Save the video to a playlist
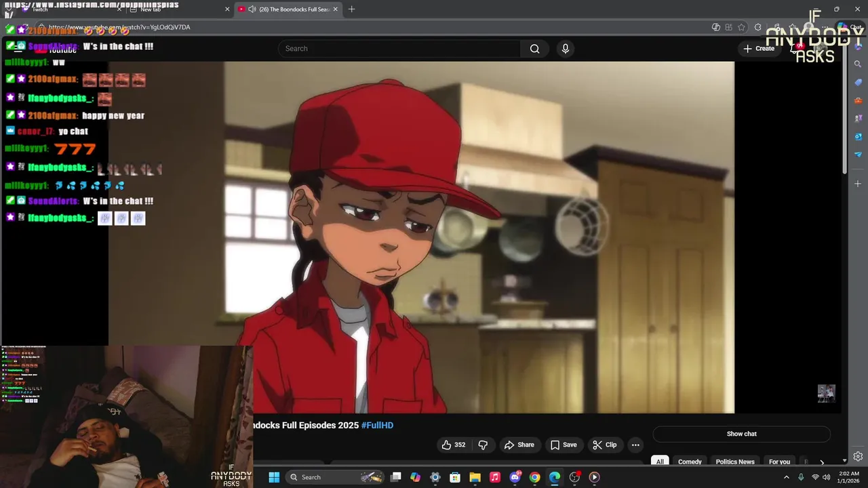 click(x=564, y=445)
